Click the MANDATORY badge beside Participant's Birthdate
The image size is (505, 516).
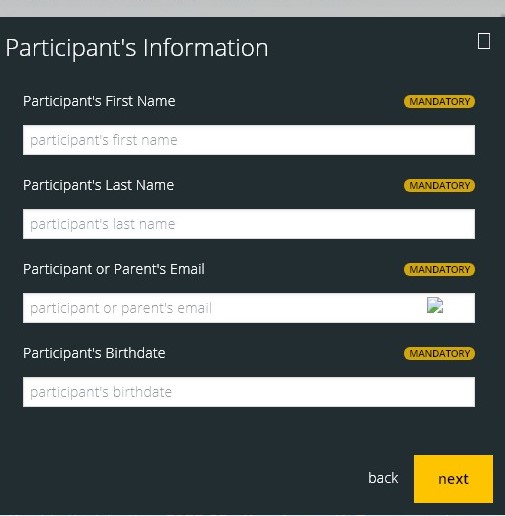[x=439, y=353]
